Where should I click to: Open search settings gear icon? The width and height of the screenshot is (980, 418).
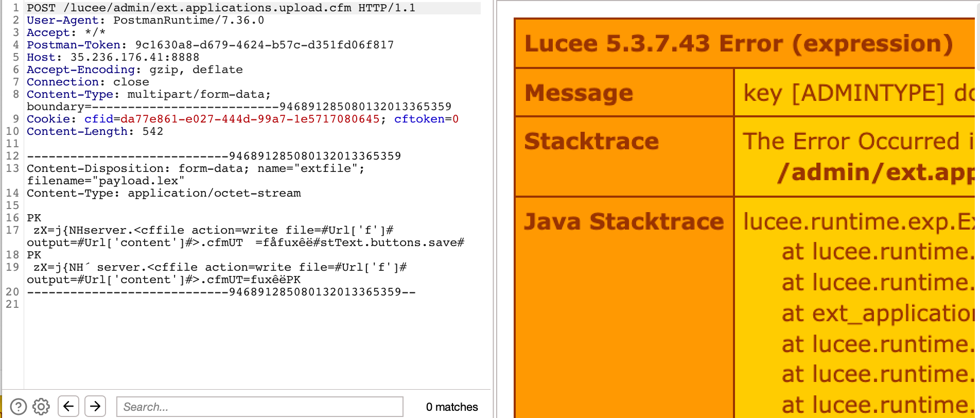click(x=41, y=407)
